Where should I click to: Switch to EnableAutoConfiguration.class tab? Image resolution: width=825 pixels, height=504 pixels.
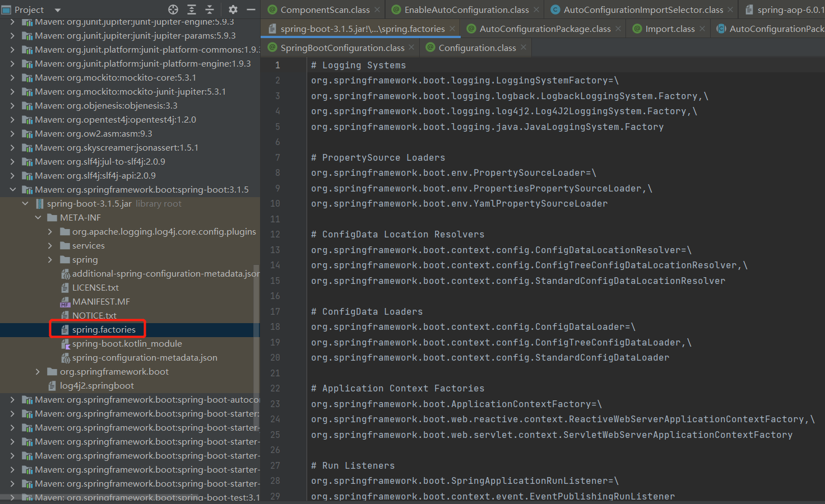[x=466, y=10]
